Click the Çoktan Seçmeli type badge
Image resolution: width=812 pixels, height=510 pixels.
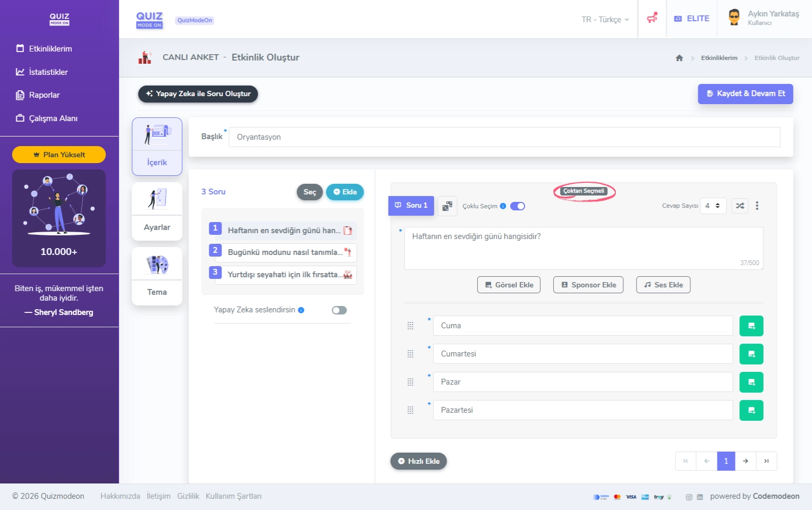583,191
